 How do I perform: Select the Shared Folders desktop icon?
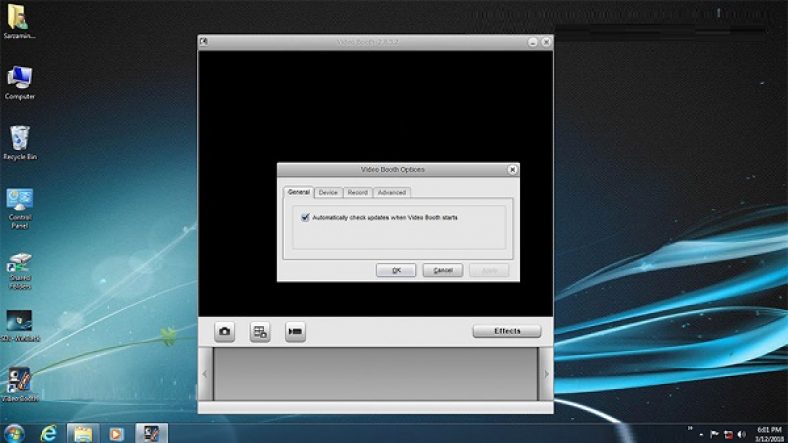(20, 271)
